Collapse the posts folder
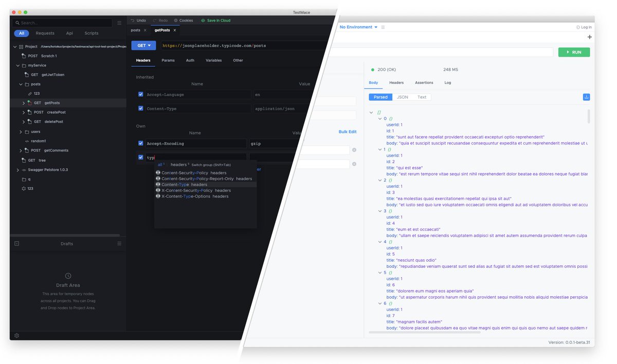617x364 pixels. pyautogui.click(x=21, y=84)
